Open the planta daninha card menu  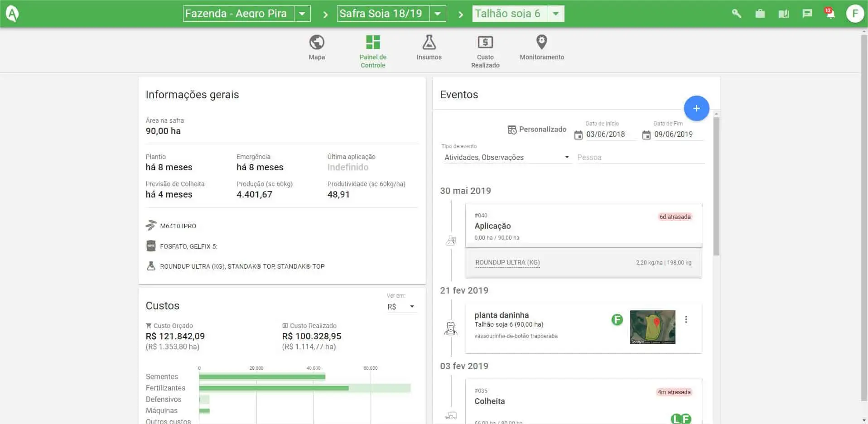coord(686,319)
